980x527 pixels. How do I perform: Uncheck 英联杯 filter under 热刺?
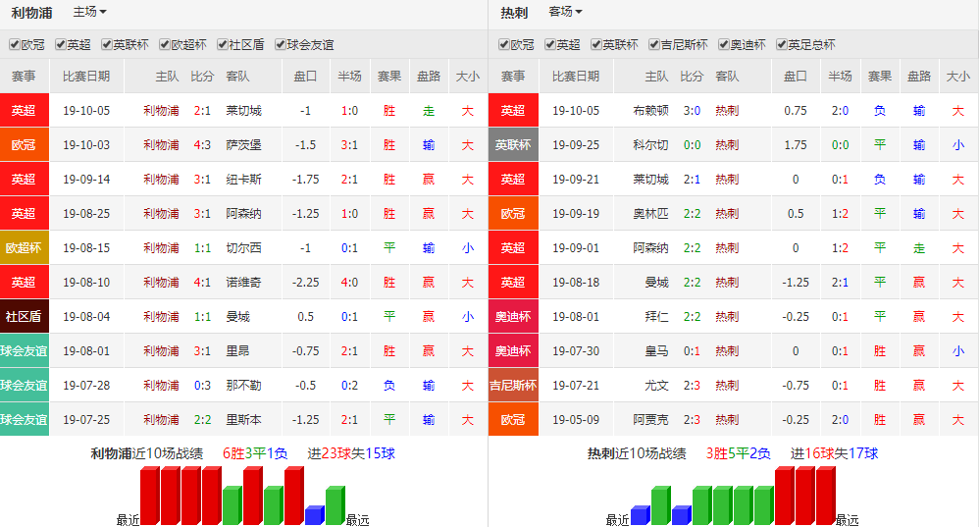[596, 44]
